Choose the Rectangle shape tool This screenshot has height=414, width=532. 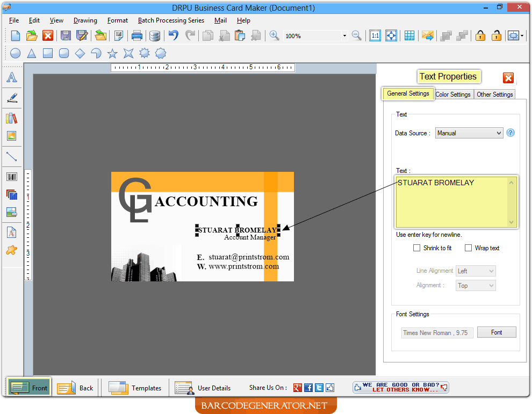pyautogui.click(x=47, y=53)
